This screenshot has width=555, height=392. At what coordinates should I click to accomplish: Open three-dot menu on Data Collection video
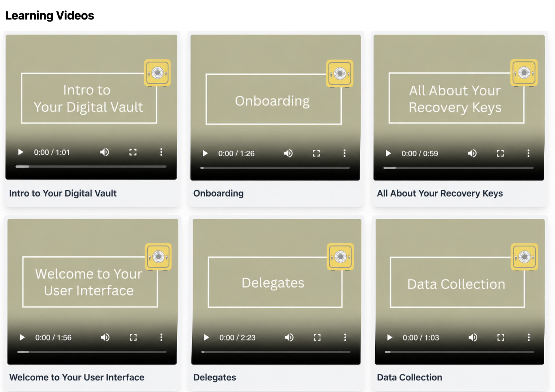pyautogui.click(x=529, y=337)
